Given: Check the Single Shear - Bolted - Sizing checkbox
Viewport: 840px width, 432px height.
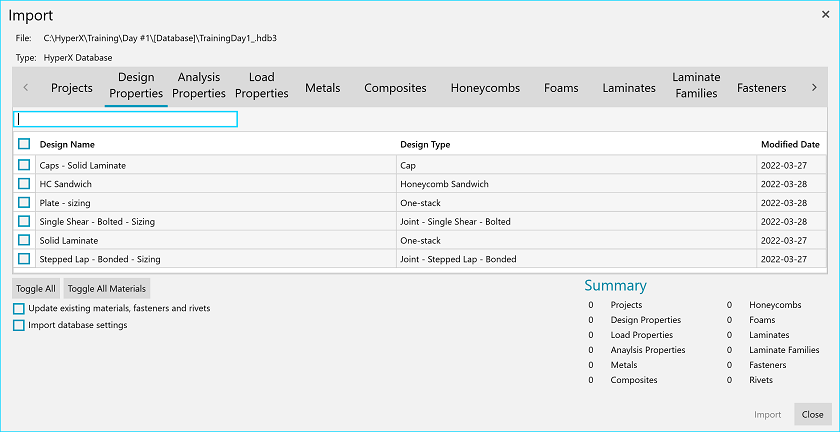Looking at the screenshot, I should pos(24,221).
